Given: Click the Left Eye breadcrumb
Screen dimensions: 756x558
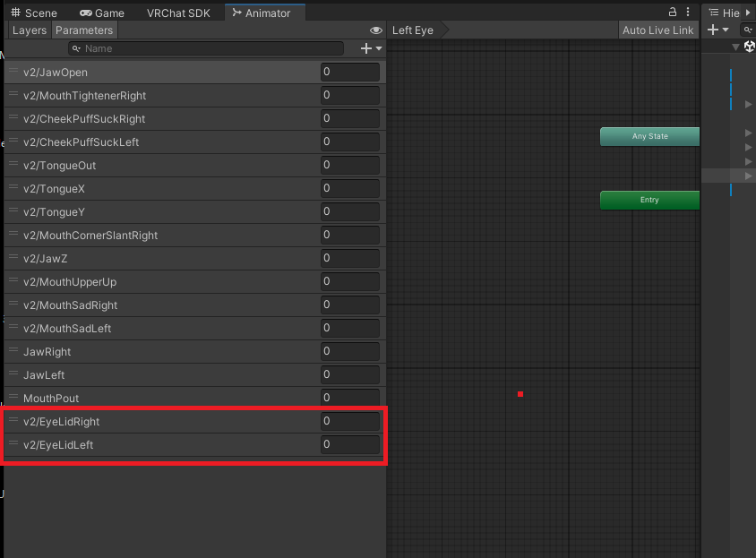Looking at the screenshot, I should click(413, 30).
